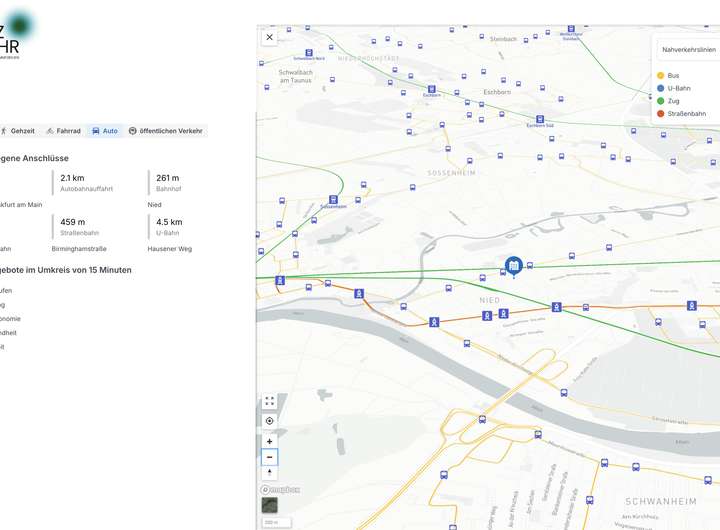The image size is (720, 530).
Task: Click the Birminghamstraße stop name
Action: pos(79,248)
